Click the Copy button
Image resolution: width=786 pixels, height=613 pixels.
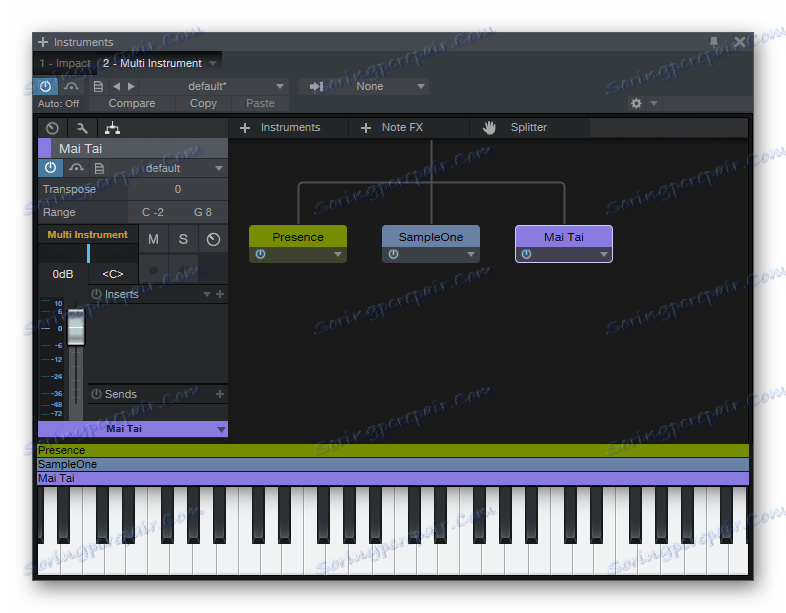(203, 103)
